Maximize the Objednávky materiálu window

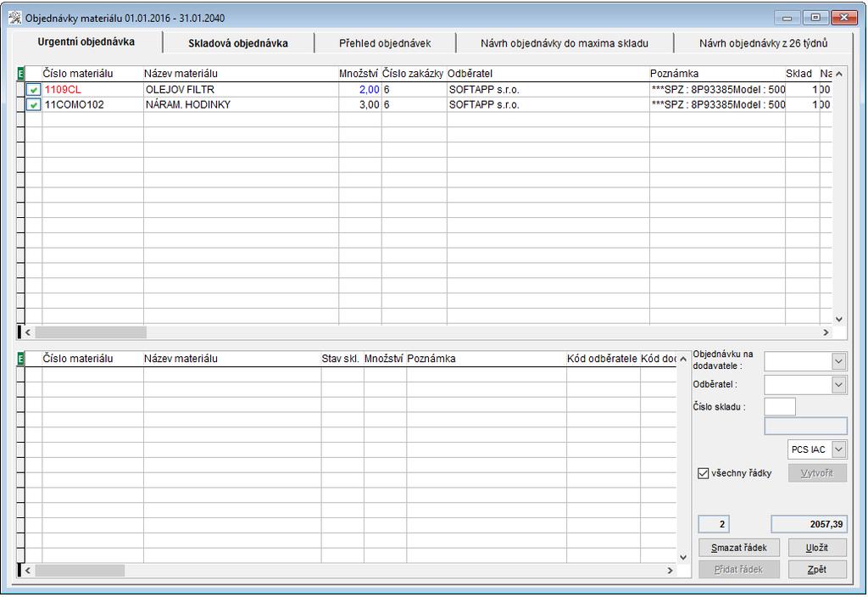(815, 18)
